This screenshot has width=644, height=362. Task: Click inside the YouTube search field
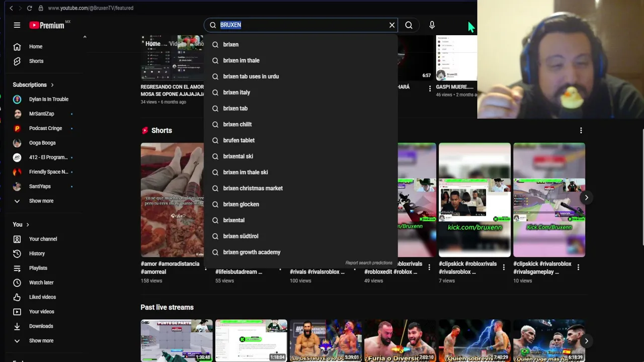tap(302, 25)
